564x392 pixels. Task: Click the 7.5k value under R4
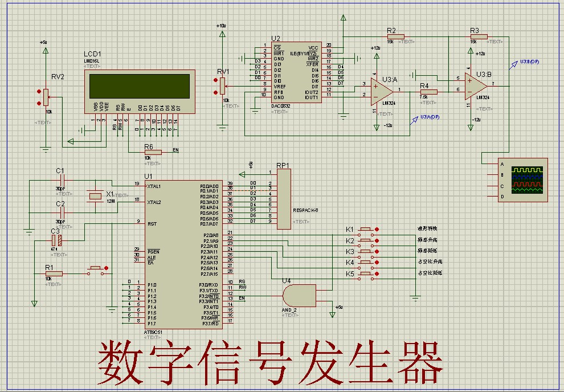tap(424, 97)
